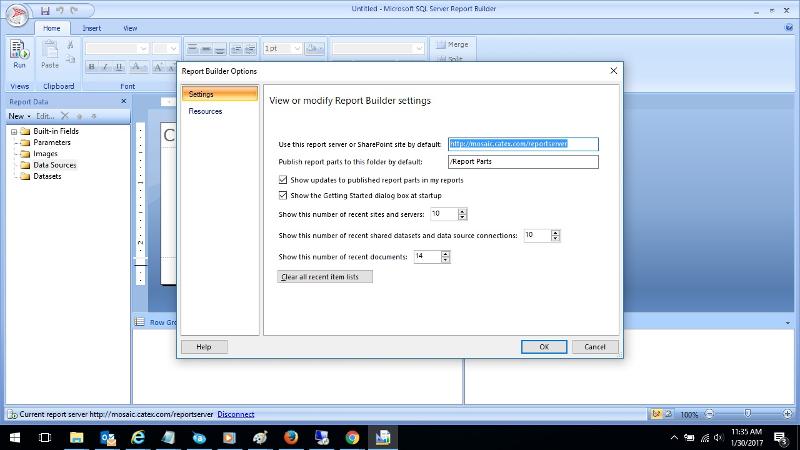Click the default report server URL field
This screenshot has width=800, height=450.
point(522,144)
